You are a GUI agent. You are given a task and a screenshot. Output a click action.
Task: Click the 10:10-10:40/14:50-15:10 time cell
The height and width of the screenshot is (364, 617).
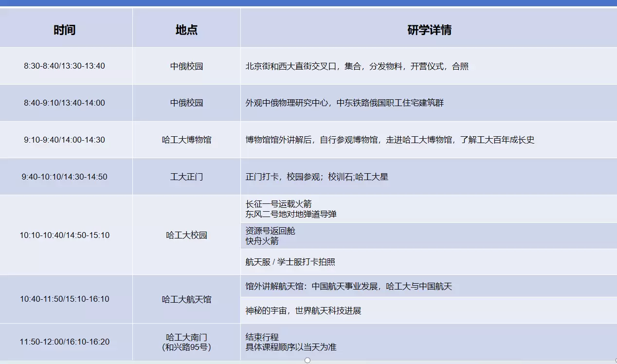pos(65,235)
